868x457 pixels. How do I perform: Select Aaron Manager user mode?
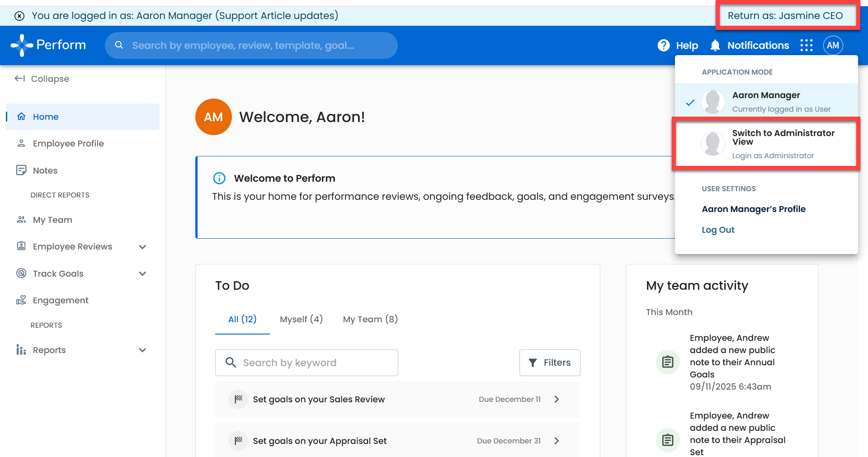pyautogui.click(x=766, y=101)
